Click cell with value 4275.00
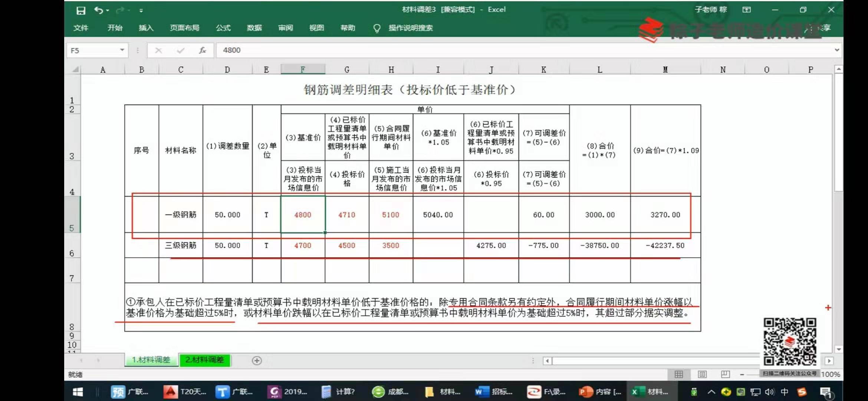Screen dimensions: 868x401 pos(491,245)
